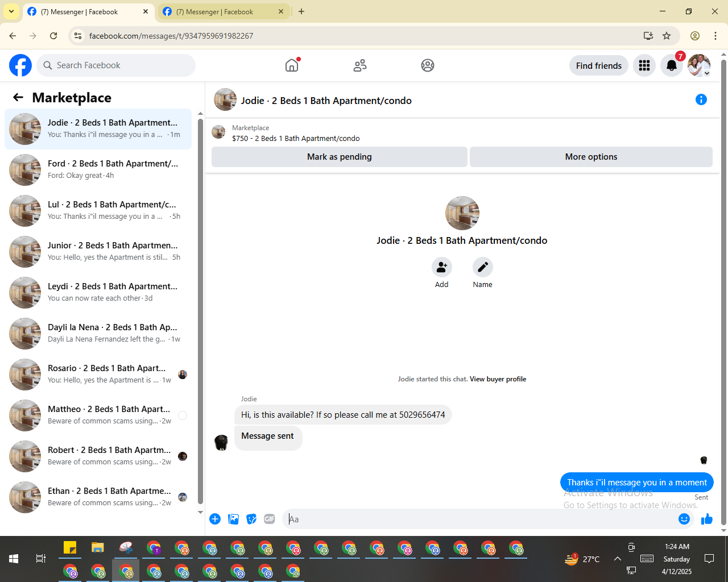The height and width of the screenshot is (582, 728).
Task: Click the phone number 5029656474 link
Action: click(x=422, y=415)
